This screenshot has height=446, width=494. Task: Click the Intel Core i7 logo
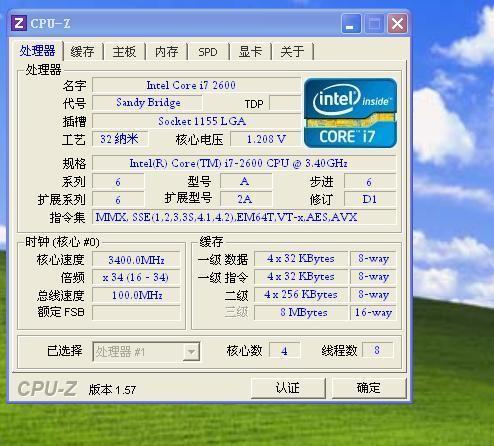pyautogui.click(x=350, y=113)
